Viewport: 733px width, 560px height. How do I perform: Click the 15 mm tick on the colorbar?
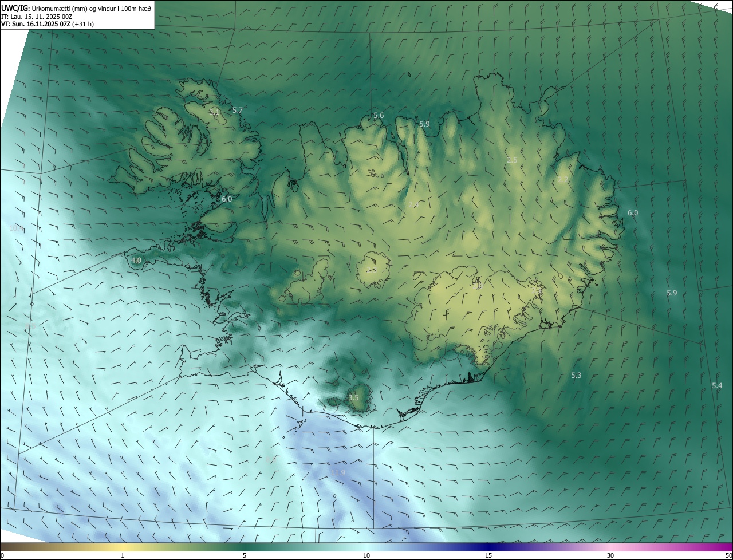(488, 555)
